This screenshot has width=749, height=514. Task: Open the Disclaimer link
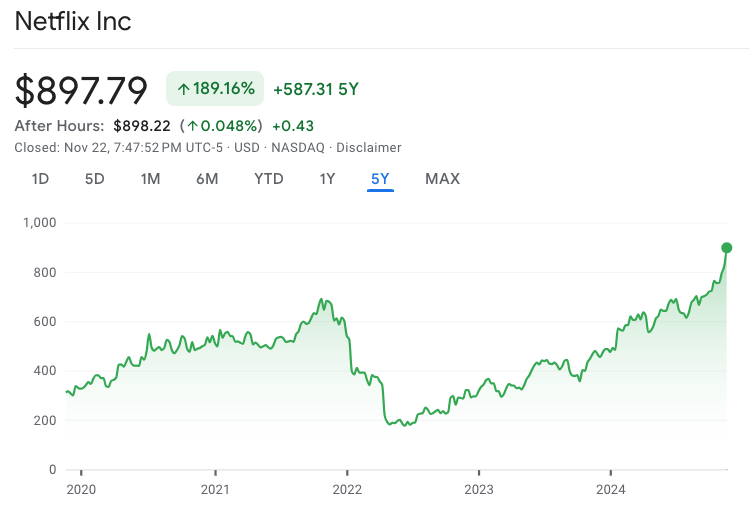click(369, 148)
